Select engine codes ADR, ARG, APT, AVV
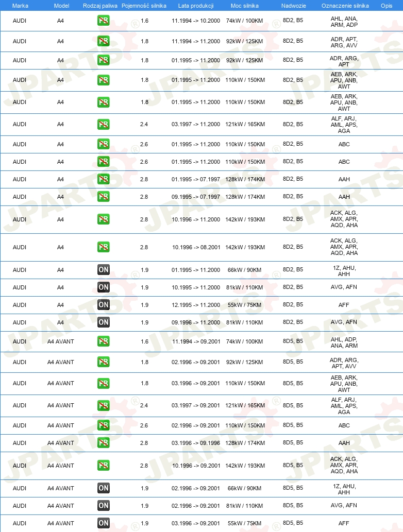 pos(344,364)
